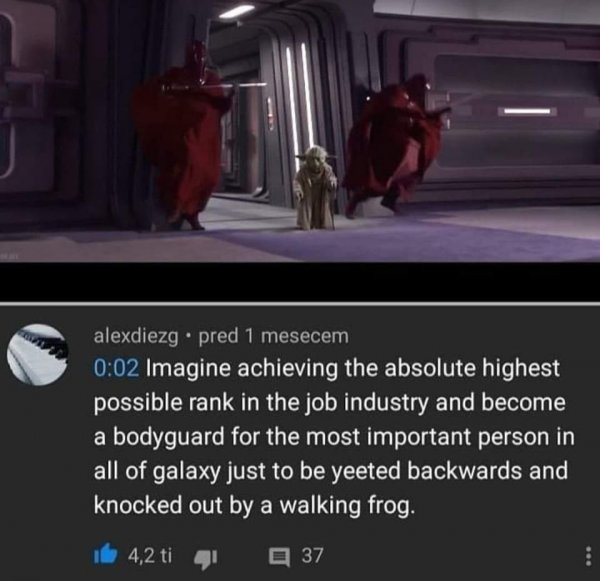Click the right red-robed guard in video

tap(394, 145)
